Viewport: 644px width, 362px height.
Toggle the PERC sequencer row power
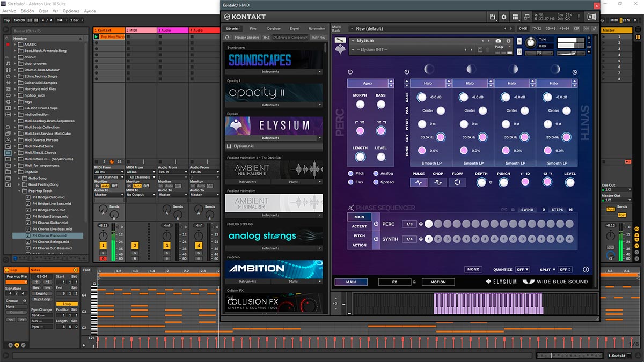pyautogui.click(x=376, y=224)
